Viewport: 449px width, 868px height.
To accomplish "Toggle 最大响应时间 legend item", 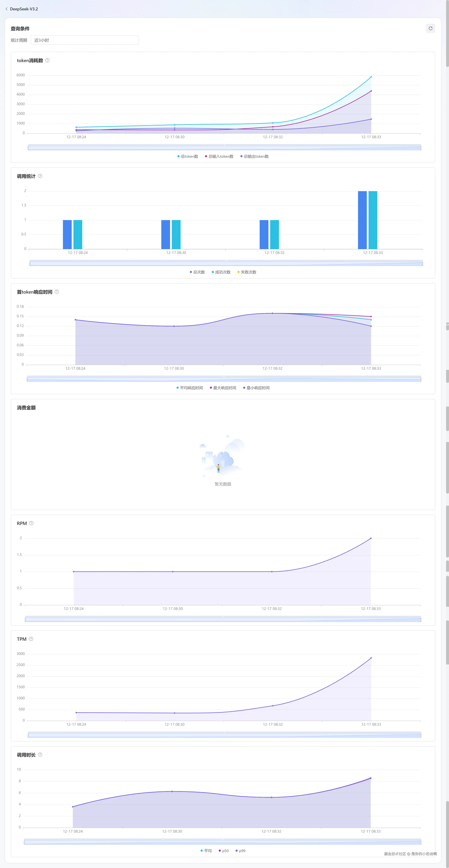I will (x=223, y=388).
